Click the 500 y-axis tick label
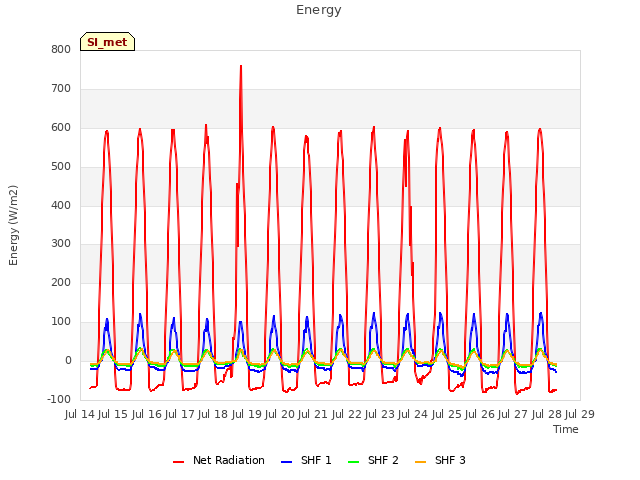 click(x=61, y=167)
